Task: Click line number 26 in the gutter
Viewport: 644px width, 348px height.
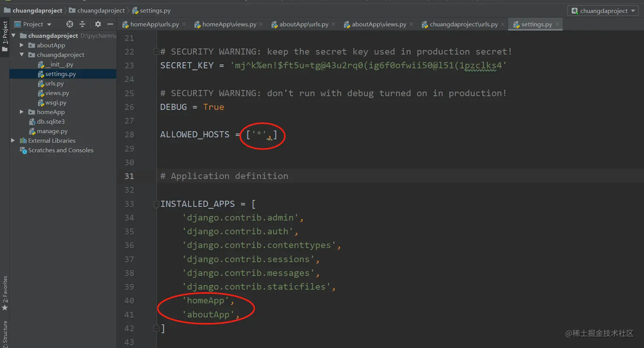Action: point(129,107)
